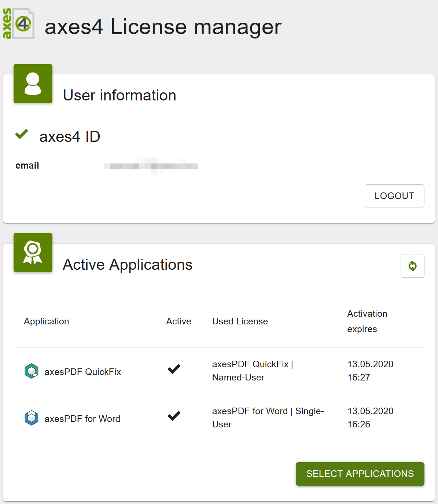Click the axesPDF QuickFix app icon
The image size is (438, 504).
(x=32, y=371)
